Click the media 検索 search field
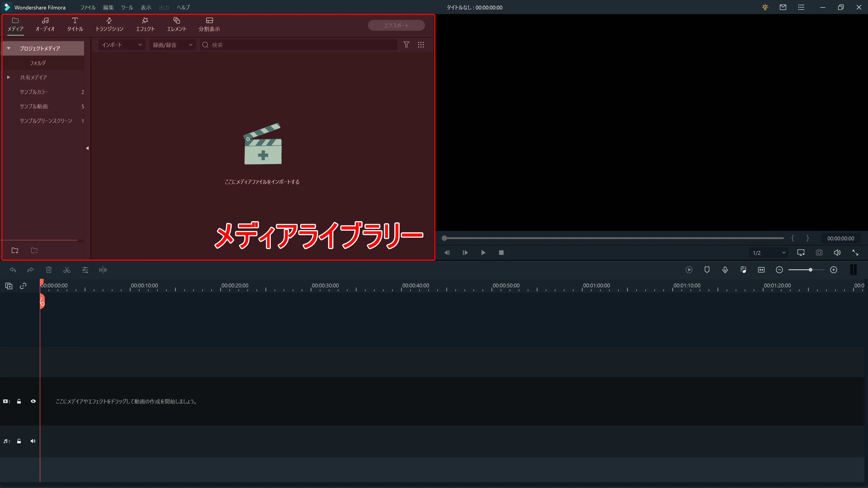The height and width of the screenshot is (488, 868). (x=299, y=45)
